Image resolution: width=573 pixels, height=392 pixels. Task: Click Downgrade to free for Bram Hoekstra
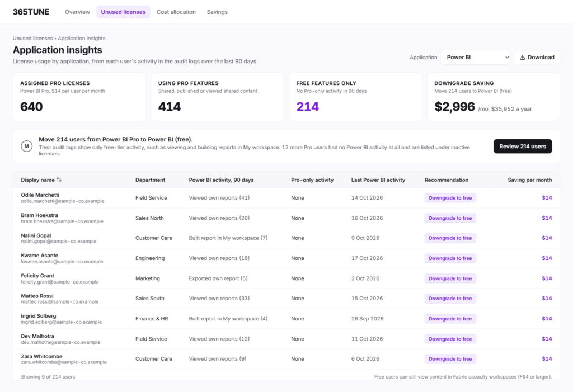(450, 218)
